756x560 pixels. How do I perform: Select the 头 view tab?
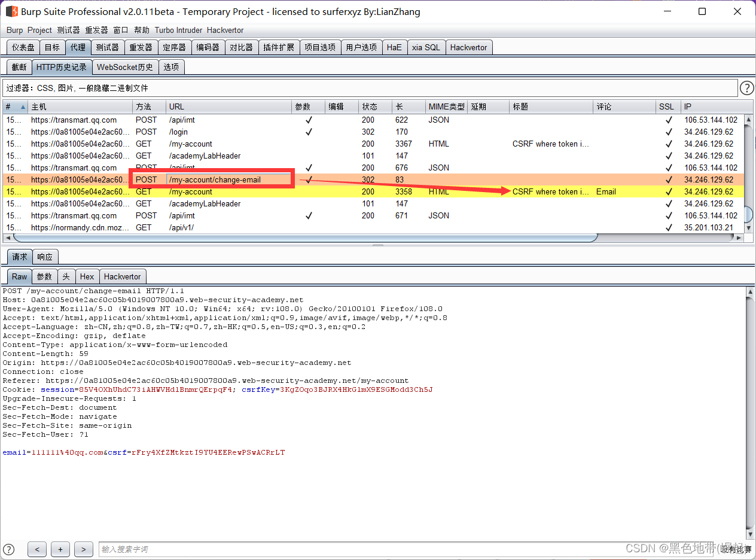[66, 276]
